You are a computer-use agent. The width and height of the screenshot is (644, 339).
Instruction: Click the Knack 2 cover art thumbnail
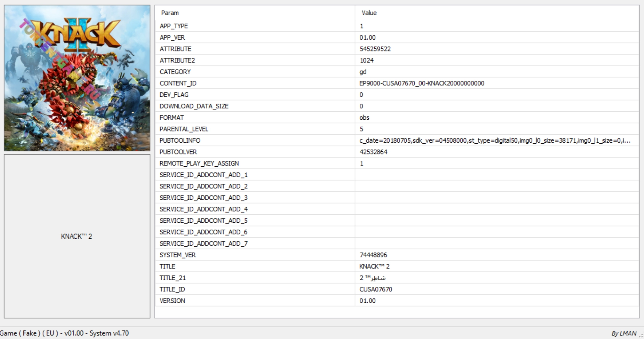tap(77, 78)
